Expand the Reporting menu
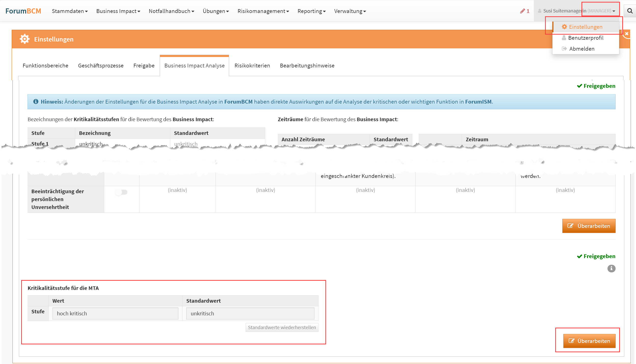Image resolution: width=636 pixels, height=364 pixels. click(x=311, y=11)
